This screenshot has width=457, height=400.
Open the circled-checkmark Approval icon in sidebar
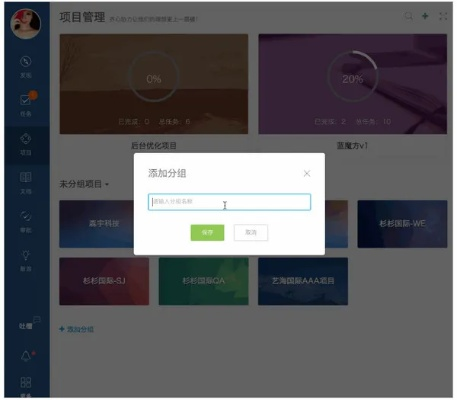(x=26, y=216)
